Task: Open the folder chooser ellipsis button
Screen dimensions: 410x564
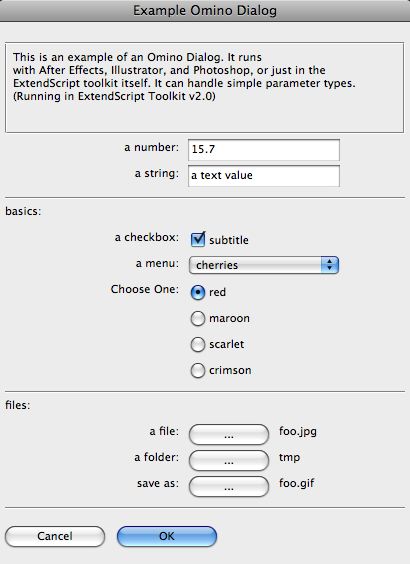Action: pyautogui.click(x=229, y=460)
